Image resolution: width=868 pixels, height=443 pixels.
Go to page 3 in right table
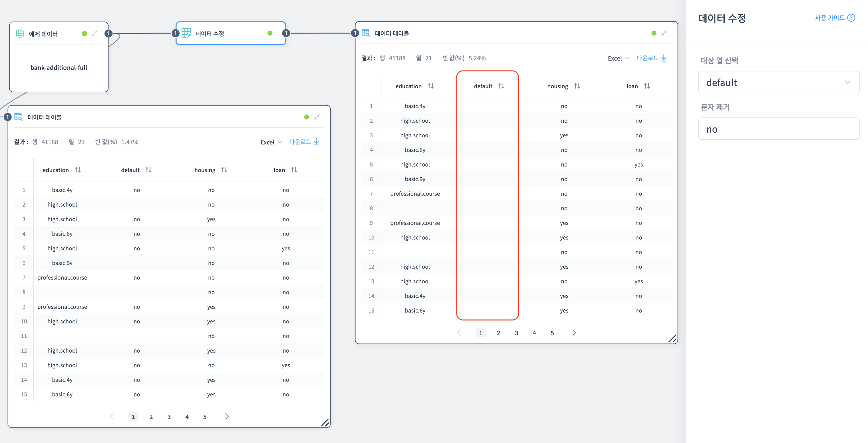click(x=516, y=333)
